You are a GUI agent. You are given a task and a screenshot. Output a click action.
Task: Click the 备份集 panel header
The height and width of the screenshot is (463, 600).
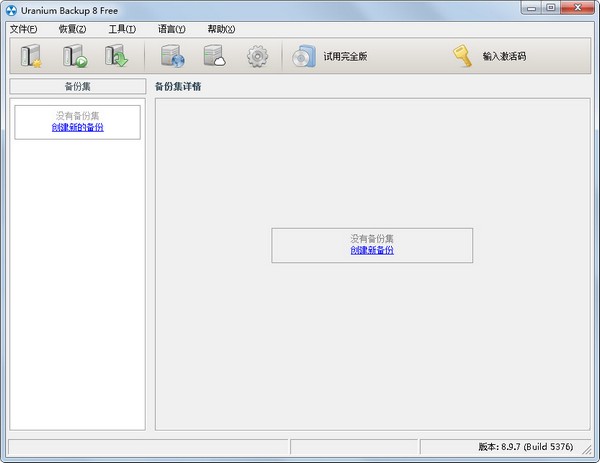point(77,87)
